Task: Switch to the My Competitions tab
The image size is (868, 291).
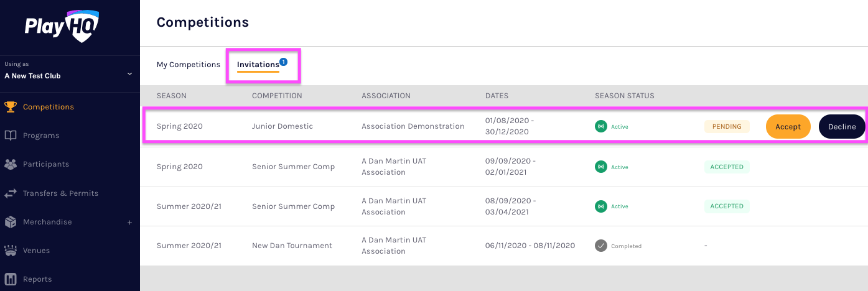Action: 188,65
